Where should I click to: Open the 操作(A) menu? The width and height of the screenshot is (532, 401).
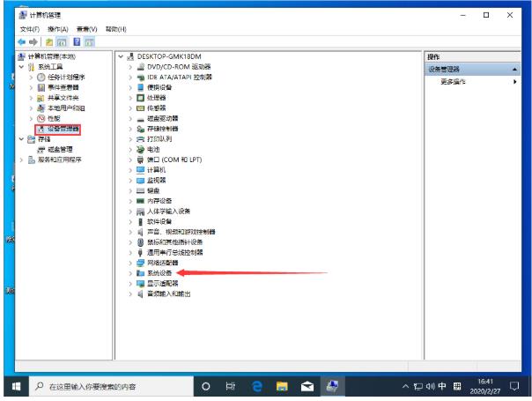57,29
